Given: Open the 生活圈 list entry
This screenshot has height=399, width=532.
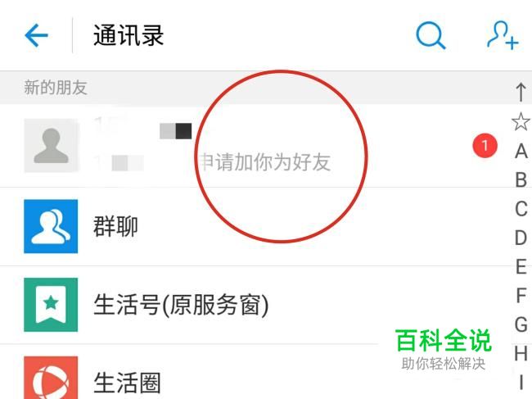Looking at the screenshot, I should tap(251, 372).
